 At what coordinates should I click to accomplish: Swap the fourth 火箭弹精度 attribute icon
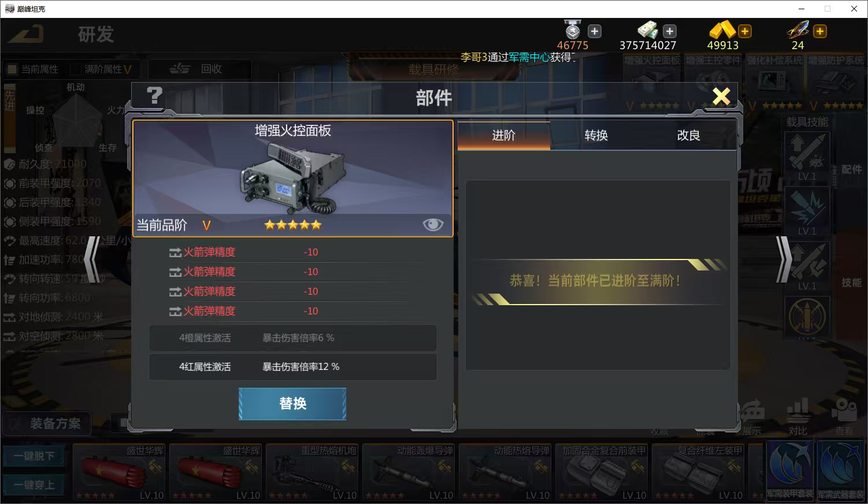pos(175,312)
